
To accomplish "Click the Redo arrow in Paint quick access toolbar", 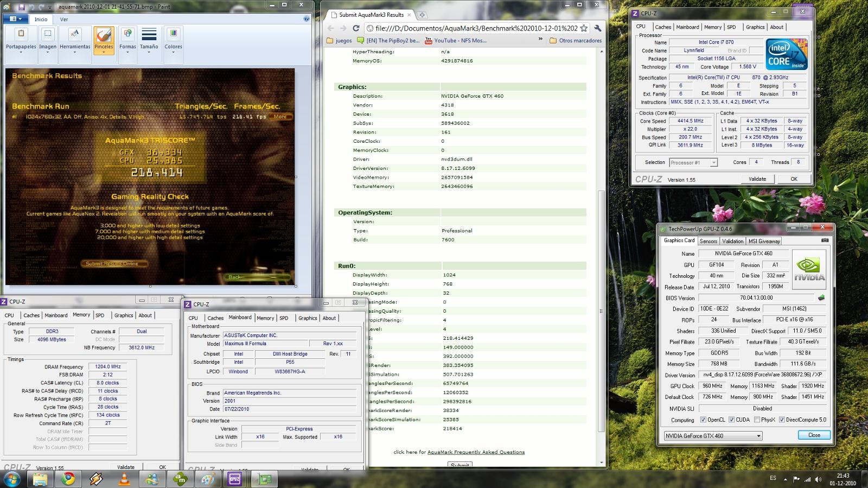I will point(42,7).
